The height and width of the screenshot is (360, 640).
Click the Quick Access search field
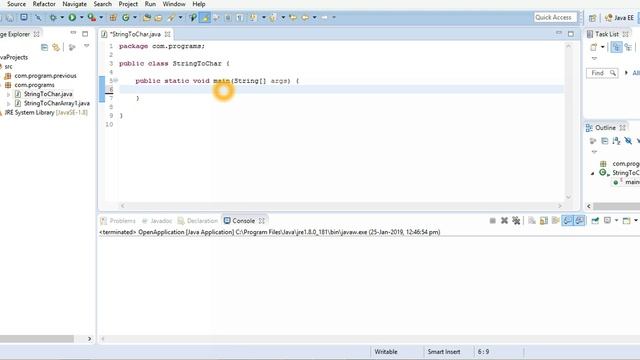[x=555, y=17]
